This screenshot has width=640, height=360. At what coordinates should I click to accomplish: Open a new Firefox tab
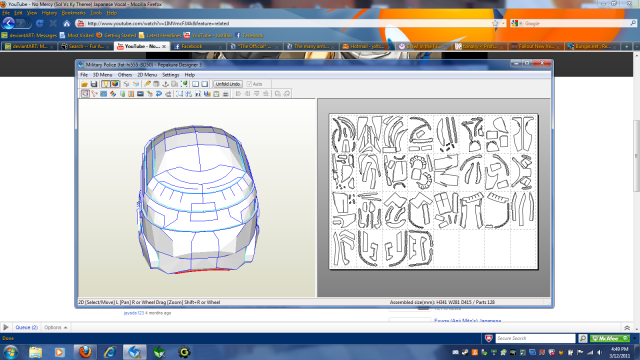[x=627, y=47]
